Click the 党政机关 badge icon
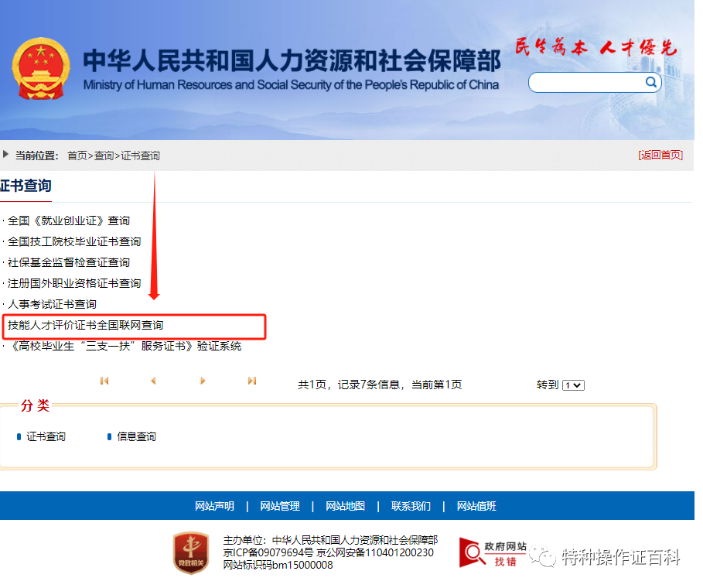Viewport: 703px width, 588px height. [191, 552]
